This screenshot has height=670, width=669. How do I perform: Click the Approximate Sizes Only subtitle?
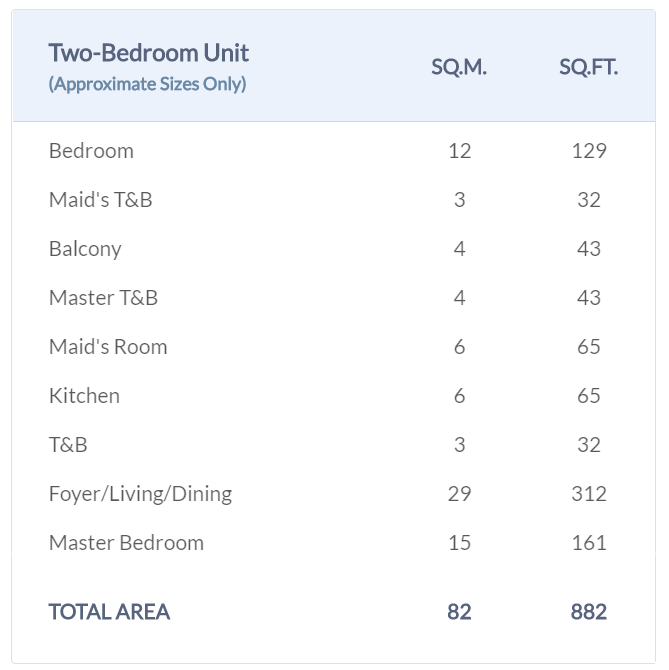[147, 84]
